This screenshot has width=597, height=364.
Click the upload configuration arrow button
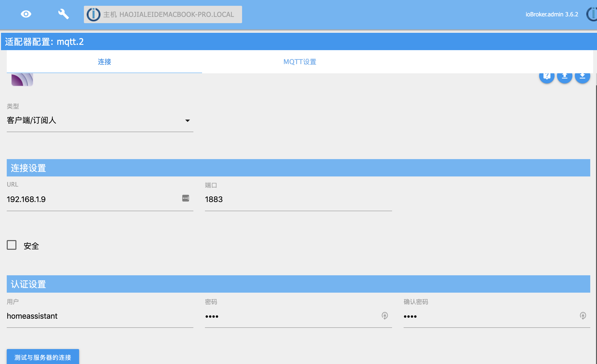(564, 76)
